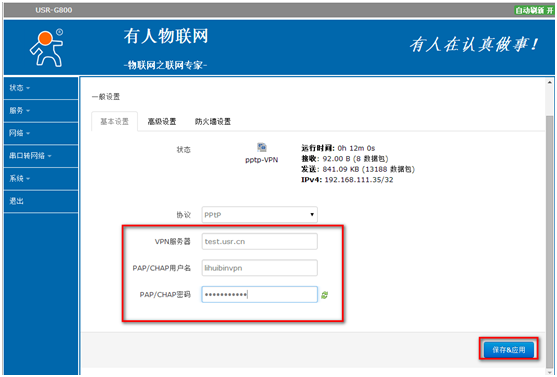Click the 发送 841.09 KB statistics text
The width and height of the screenshot is (557, 377).
(x=358, y=169)
